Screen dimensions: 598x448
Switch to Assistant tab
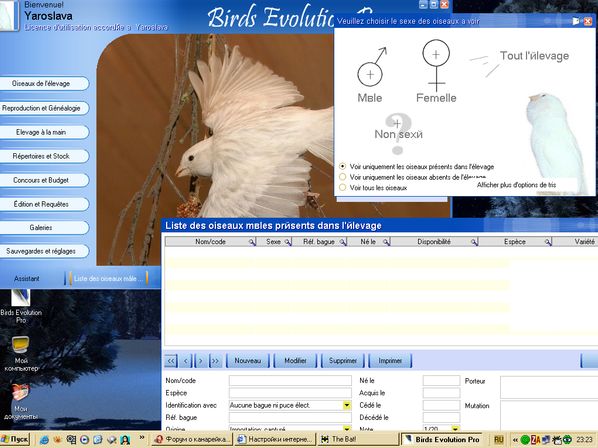(x=27, y=279)
